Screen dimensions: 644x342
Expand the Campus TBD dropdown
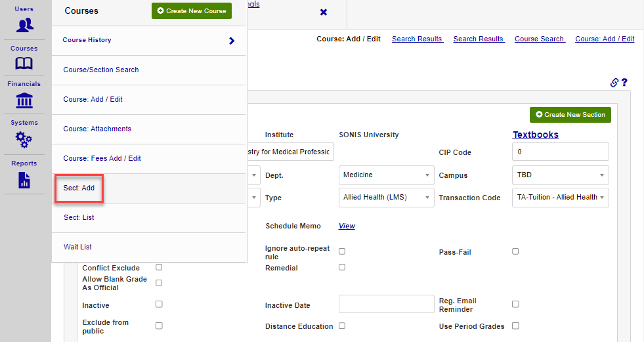click(560, 176)
